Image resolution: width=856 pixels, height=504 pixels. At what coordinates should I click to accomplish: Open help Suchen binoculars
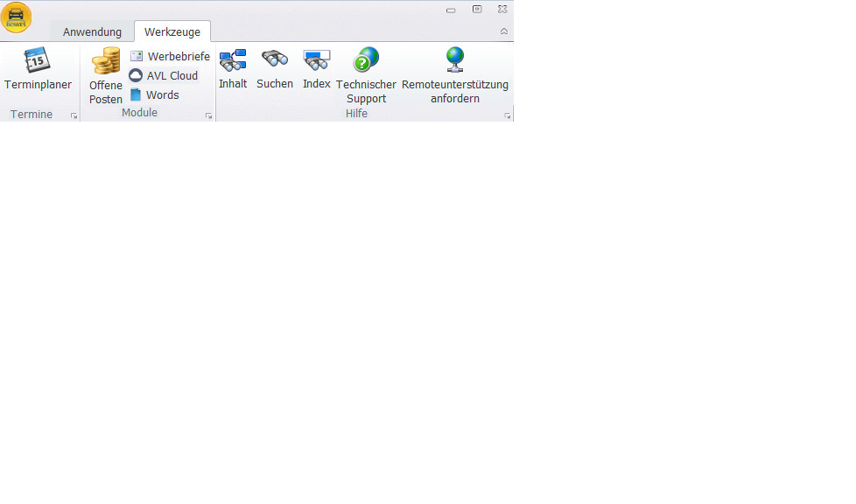pos(275,69)
